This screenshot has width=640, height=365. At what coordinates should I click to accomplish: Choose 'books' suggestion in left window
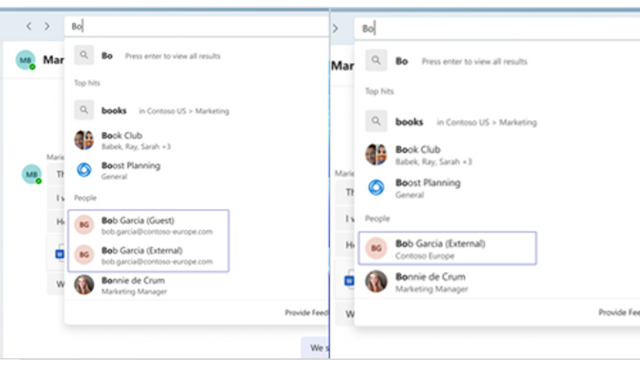(x=197, y=111)
